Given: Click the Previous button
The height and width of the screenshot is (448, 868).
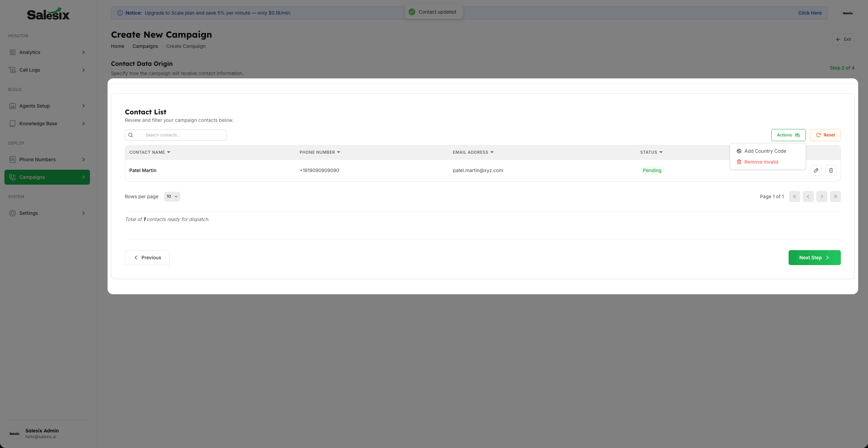Looking at the screenshot, I should [x=147, y=258].
